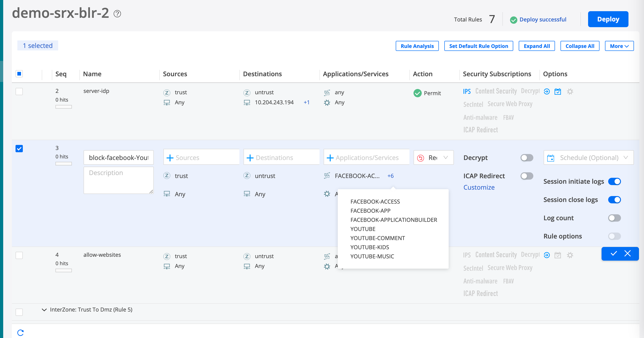Screen dimensions: 644x338
Task: Cancel rule edit with the X icon
Action: click(x=628, y=254)
